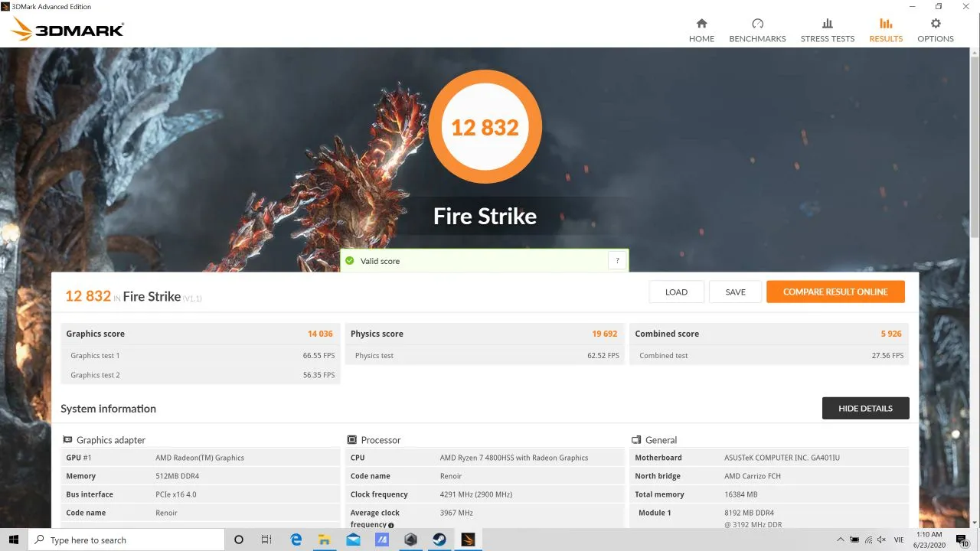Open the blue slash app on the taskbar
980x551 pixels.
point(381,540)
